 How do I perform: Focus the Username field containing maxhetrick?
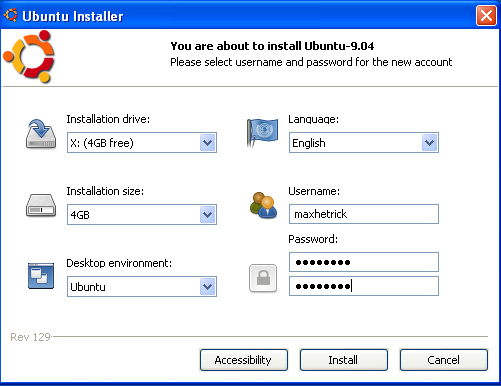tap(364, 214)
